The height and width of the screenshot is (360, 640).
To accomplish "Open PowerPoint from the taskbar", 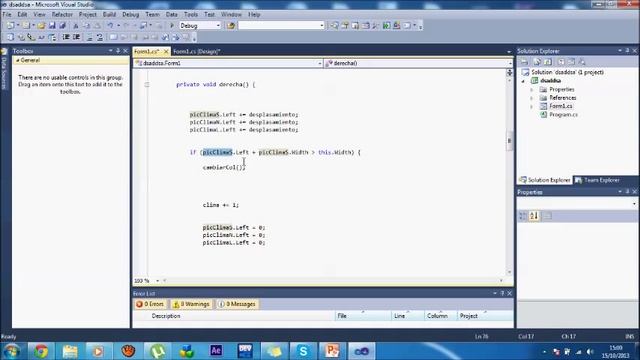I will pos(332,351).
